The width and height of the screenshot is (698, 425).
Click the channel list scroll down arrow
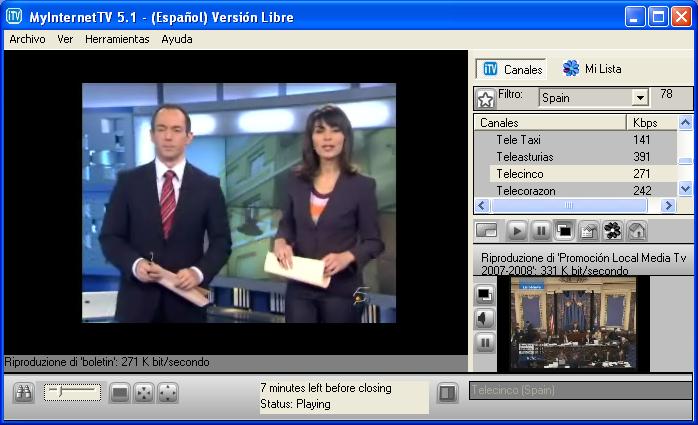(x=686, y=189)
